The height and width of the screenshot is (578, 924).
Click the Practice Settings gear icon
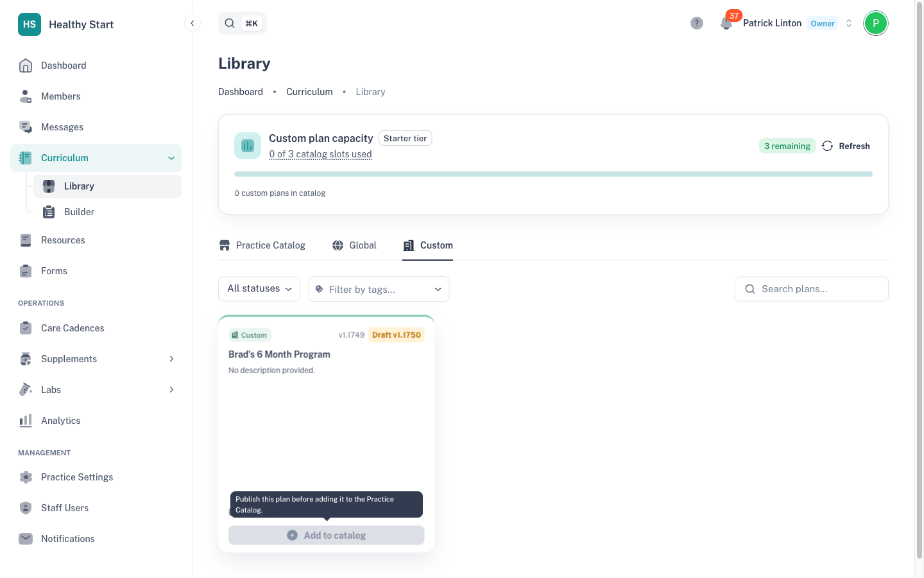point(26,477)
